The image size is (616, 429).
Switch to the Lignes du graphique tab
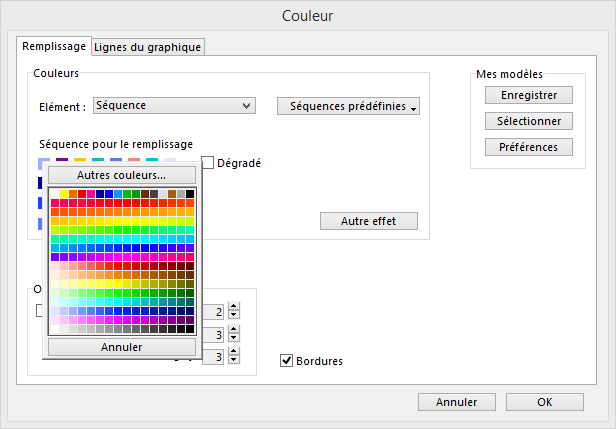point(148,47)
